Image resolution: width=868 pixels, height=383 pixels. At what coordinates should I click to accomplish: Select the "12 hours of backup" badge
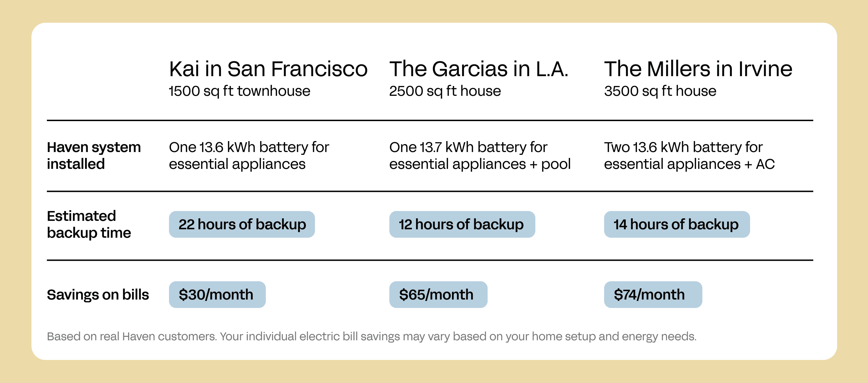(x=462, y=225)
